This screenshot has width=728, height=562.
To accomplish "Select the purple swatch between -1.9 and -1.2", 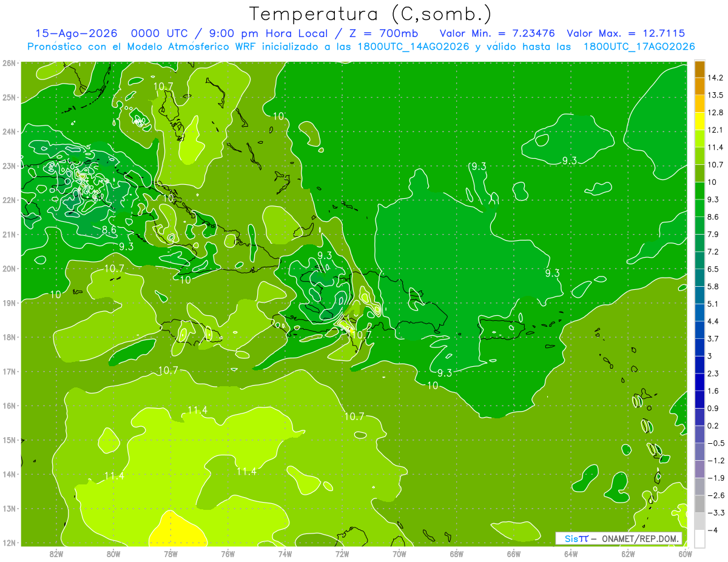I will point(699,468).
